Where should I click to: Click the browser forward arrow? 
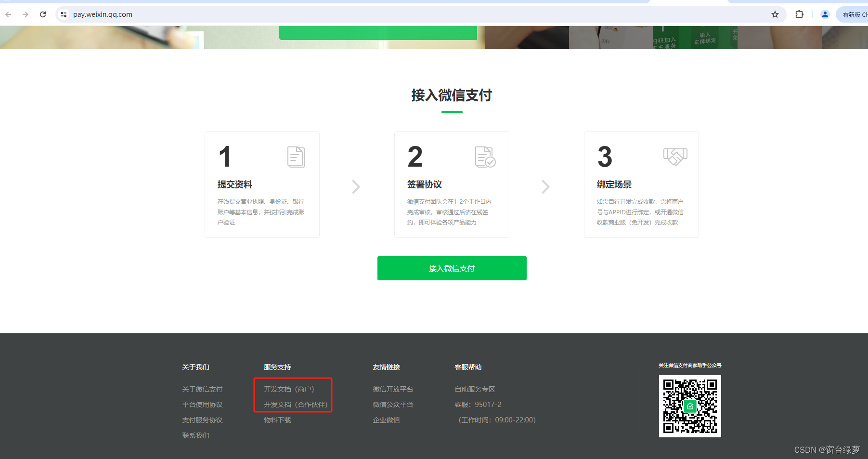point(26,14)
